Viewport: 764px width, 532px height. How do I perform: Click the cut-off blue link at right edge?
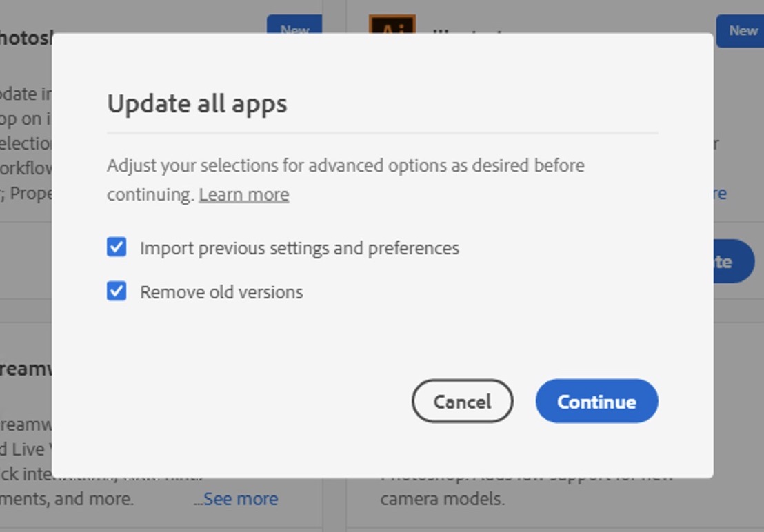(720, 193)
